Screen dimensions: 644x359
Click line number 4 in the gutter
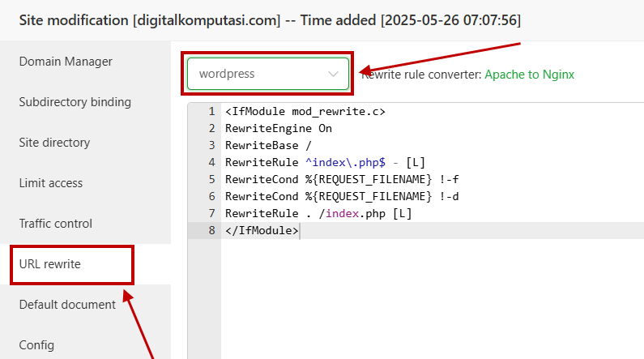(211, 162)
